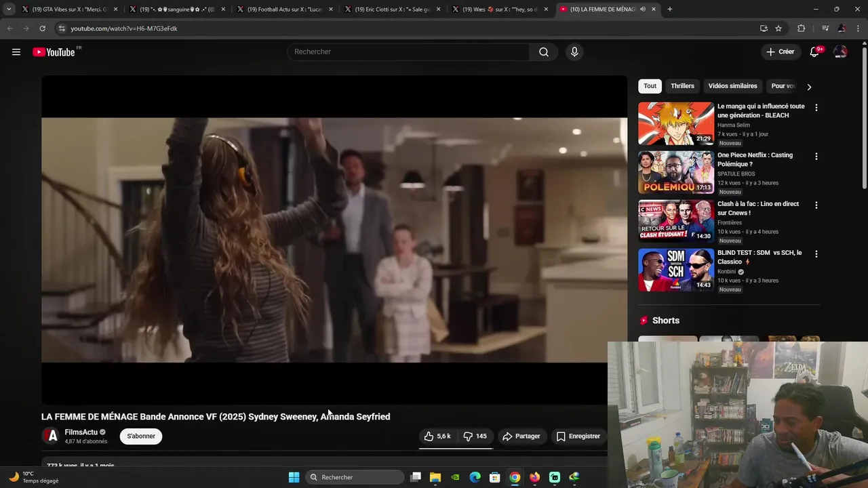The height and width of the screenshot is (488, 868).
Task: Open options for Clash à la fac video
Action: [816, 205]
